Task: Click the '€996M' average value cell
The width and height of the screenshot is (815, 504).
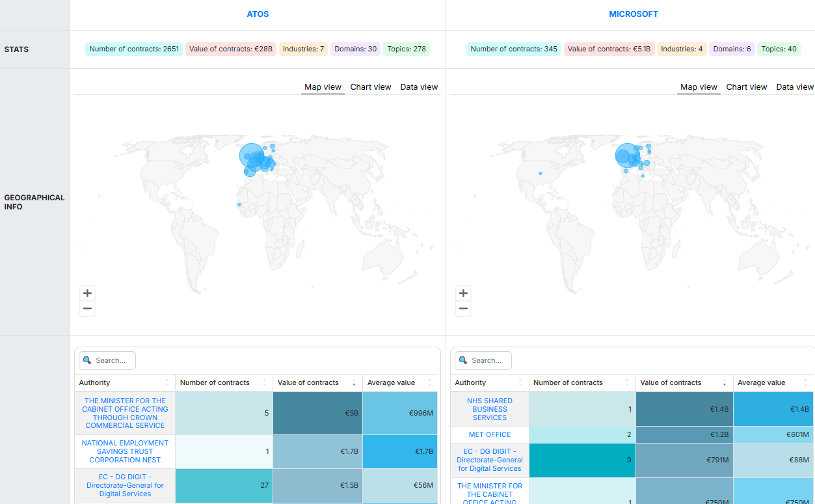Action: [x=400, y=413]
